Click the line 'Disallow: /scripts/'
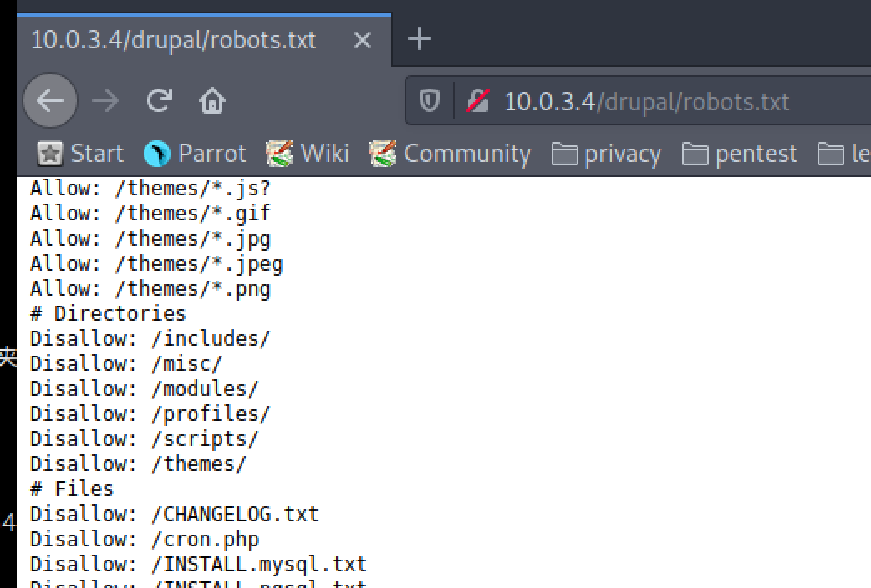Screen dimensions: 871x588 click(x=144, y=439)
